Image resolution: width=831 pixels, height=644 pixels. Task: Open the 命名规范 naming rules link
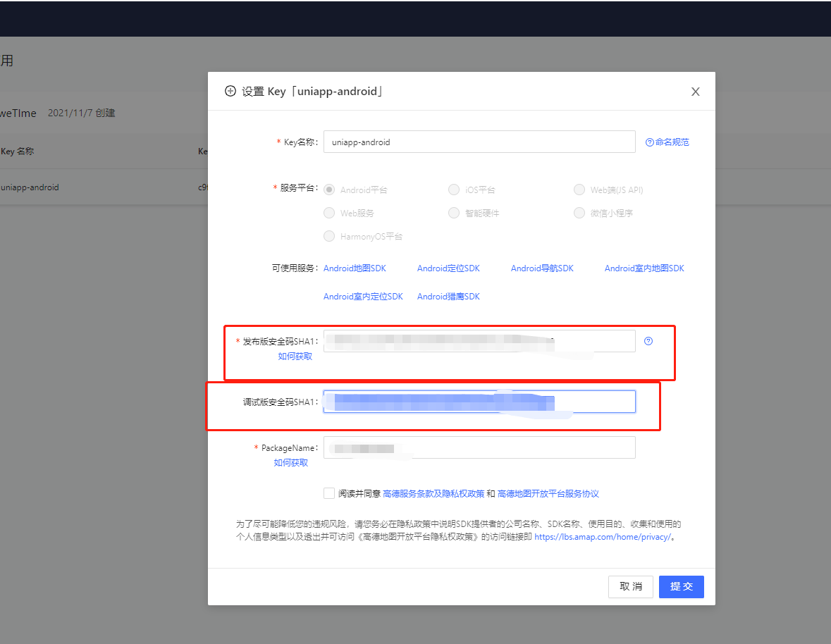[672, 142]
